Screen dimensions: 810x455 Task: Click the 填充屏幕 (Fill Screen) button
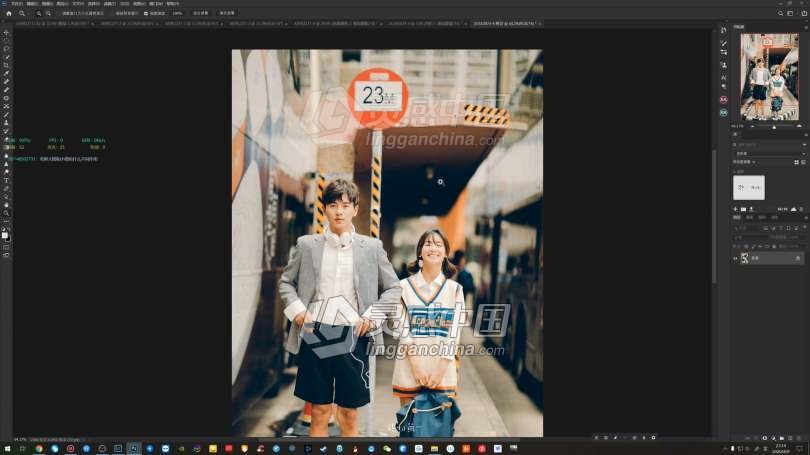click(x=227, y=13)
